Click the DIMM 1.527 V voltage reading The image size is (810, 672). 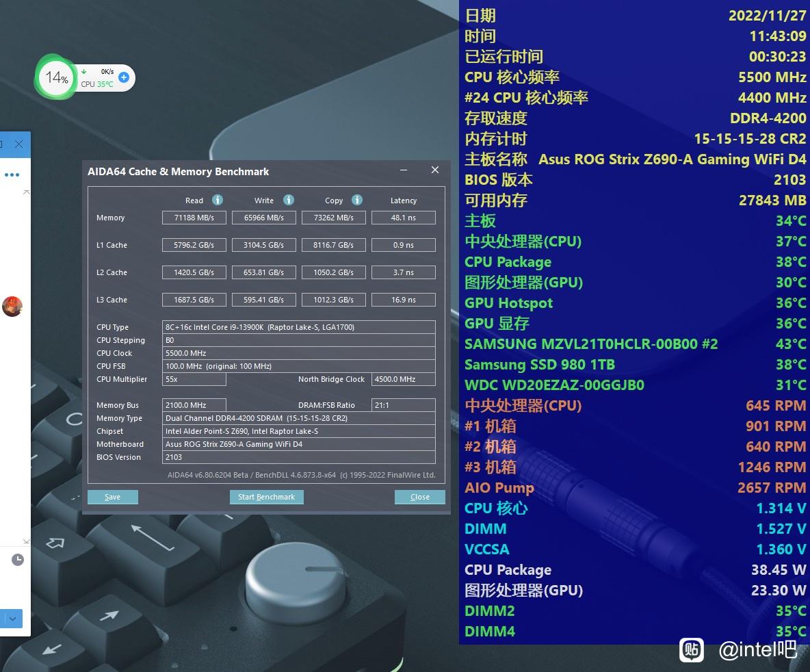point(781,529)
